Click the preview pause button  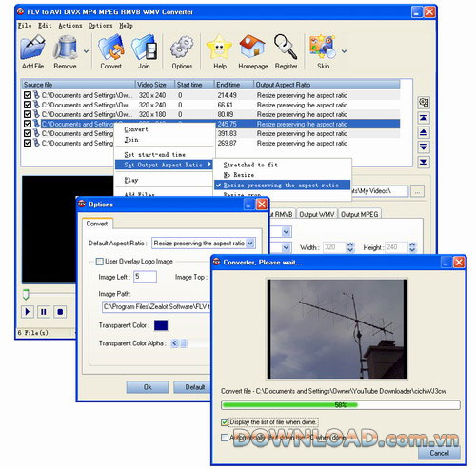(x=44, y=312)
